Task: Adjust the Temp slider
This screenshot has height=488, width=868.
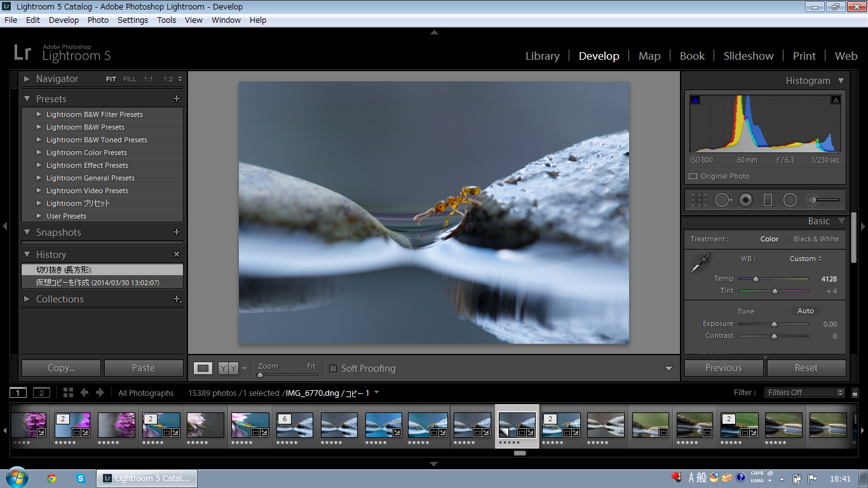Action: coord(756,279)
